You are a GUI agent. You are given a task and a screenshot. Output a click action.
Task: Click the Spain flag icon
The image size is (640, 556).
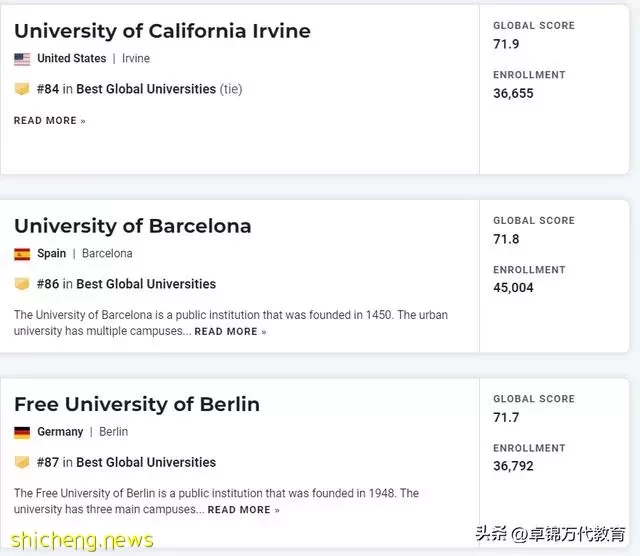(22, 254)
